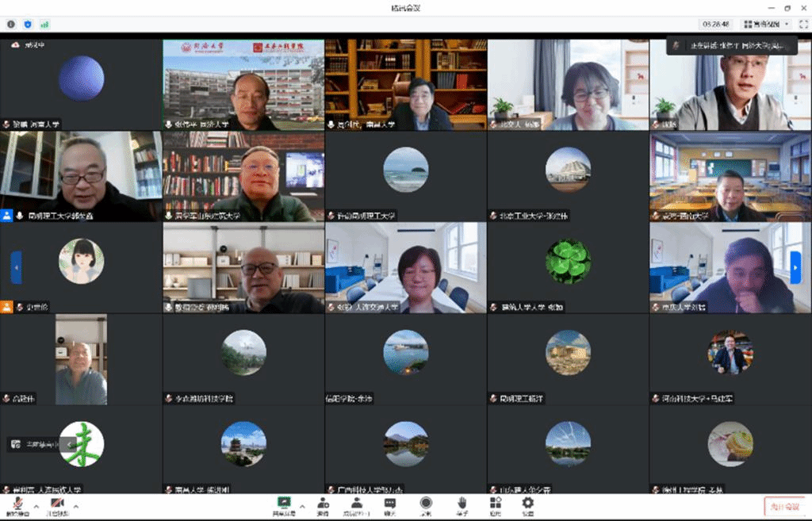Click the meeting info icon at top left
This screenshot has width=812, height=521.
coord(11,24)
